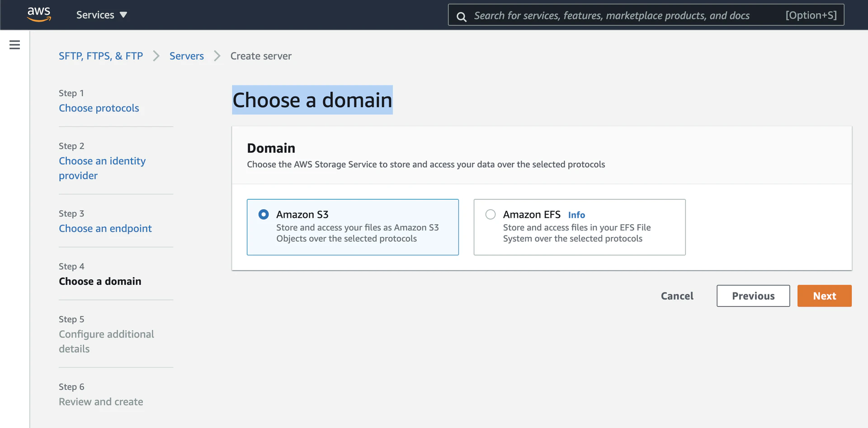Cancel the server creation
This screenshot has width=868, height=428.
pos(677,296)
